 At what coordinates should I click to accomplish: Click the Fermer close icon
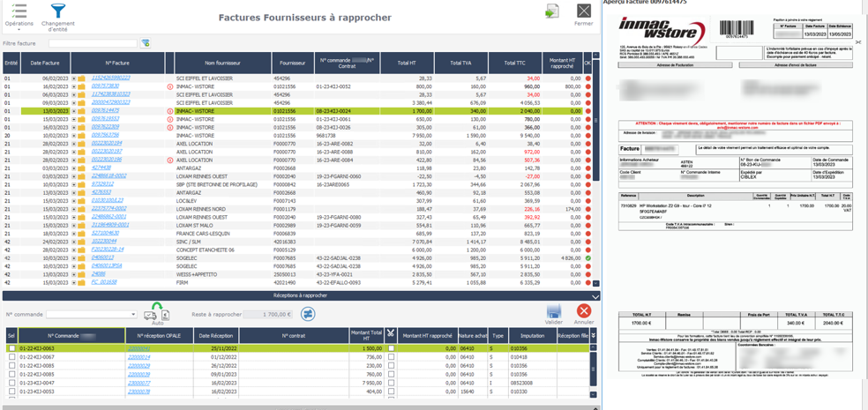pos(583,11)
